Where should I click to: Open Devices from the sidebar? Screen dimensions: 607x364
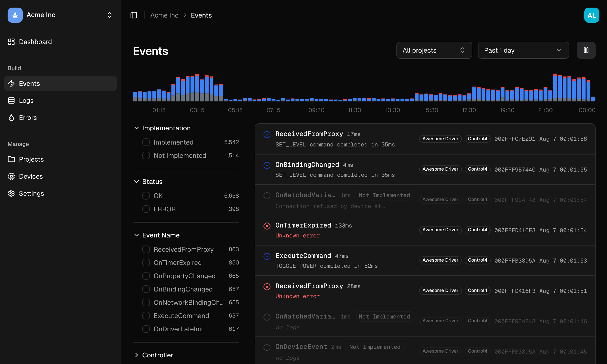(x=60, y=176)
